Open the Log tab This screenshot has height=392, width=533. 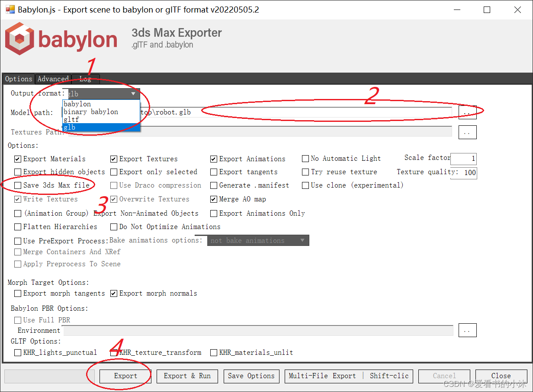pos(85,79)
